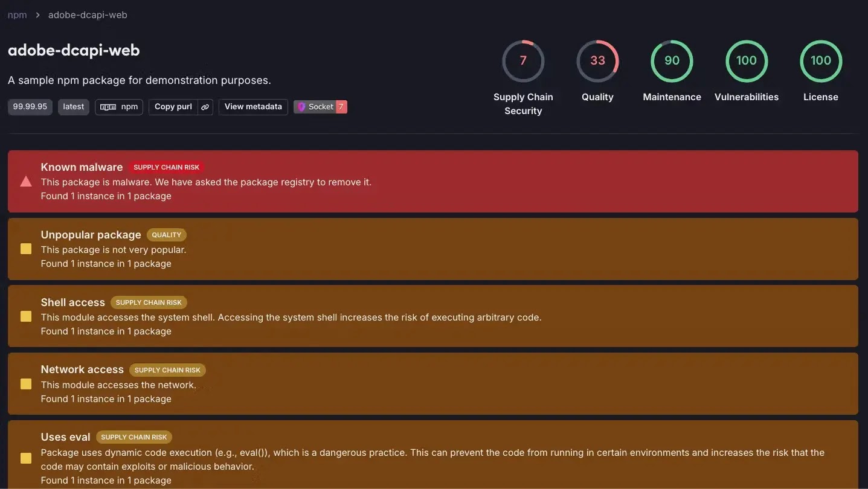Click the red SUPPLY CHAIN RISK tag on Known malware
The width and height of the screenshot is (868, 489).
[167, 167]
